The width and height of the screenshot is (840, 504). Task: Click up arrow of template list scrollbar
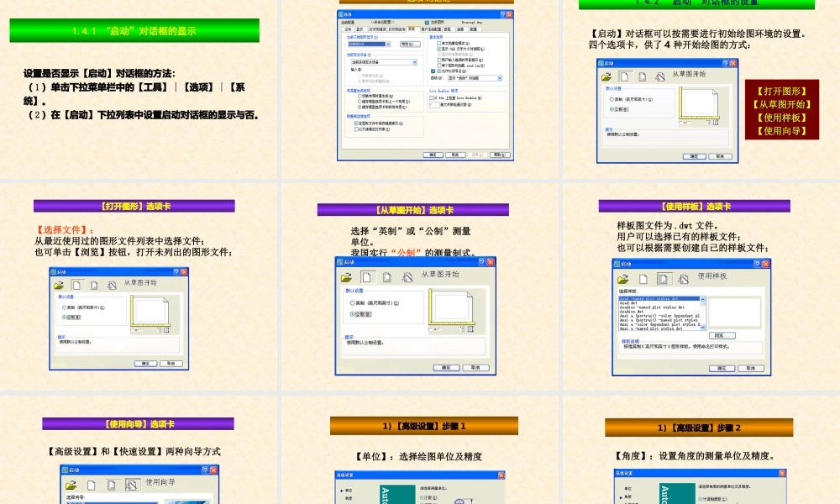[x=703, y=299]
